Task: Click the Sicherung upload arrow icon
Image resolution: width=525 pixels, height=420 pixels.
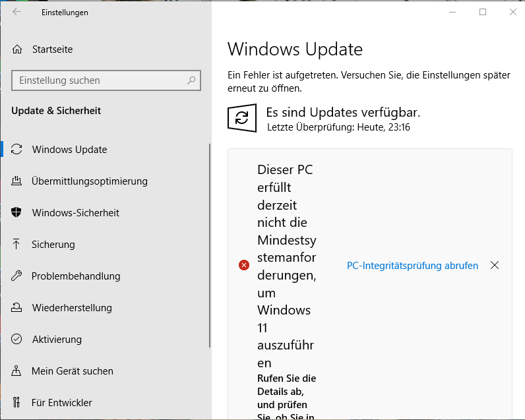Action: [x=16, y=245]
